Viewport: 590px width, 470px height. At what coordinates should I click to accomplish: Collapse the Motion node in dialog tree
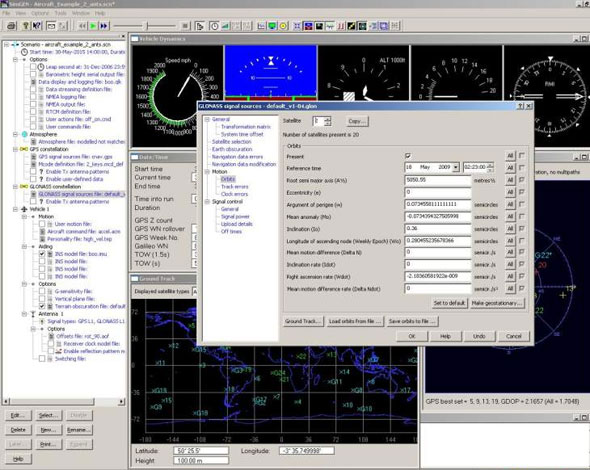click(207, 172)
